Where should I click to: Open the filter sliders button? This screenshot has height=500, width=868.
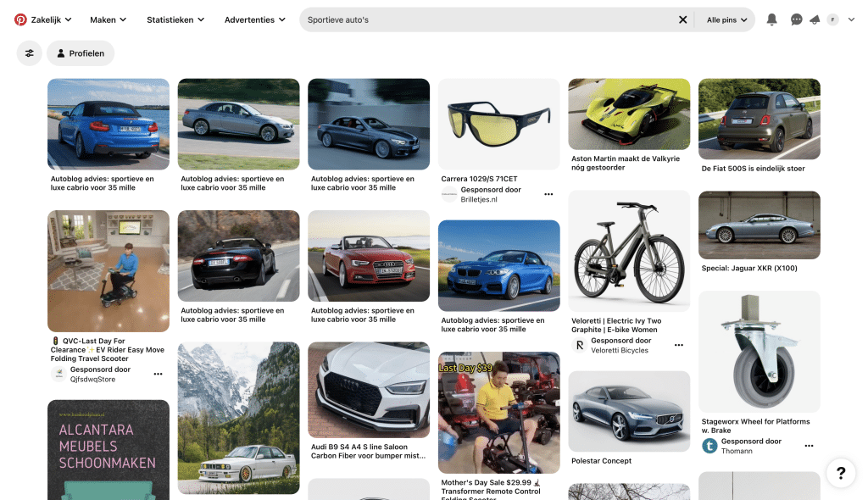pyautogui.click(x=30, y=53)
